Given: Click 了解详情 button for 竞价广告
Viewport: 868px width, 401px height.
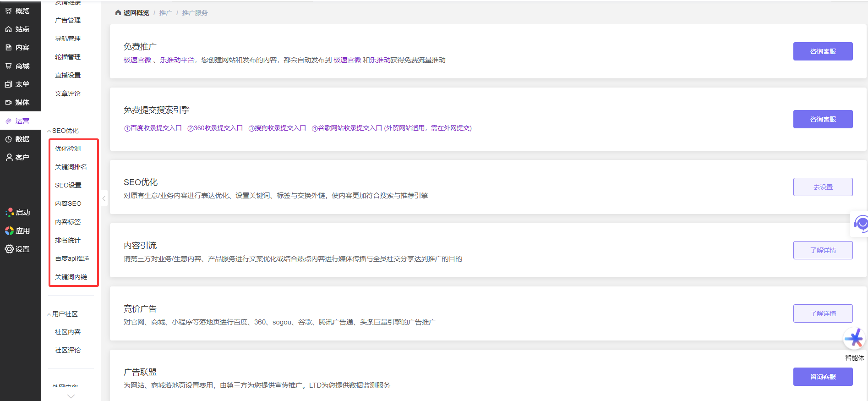Looking at the screenshot, I should click(x=823, y=313).
